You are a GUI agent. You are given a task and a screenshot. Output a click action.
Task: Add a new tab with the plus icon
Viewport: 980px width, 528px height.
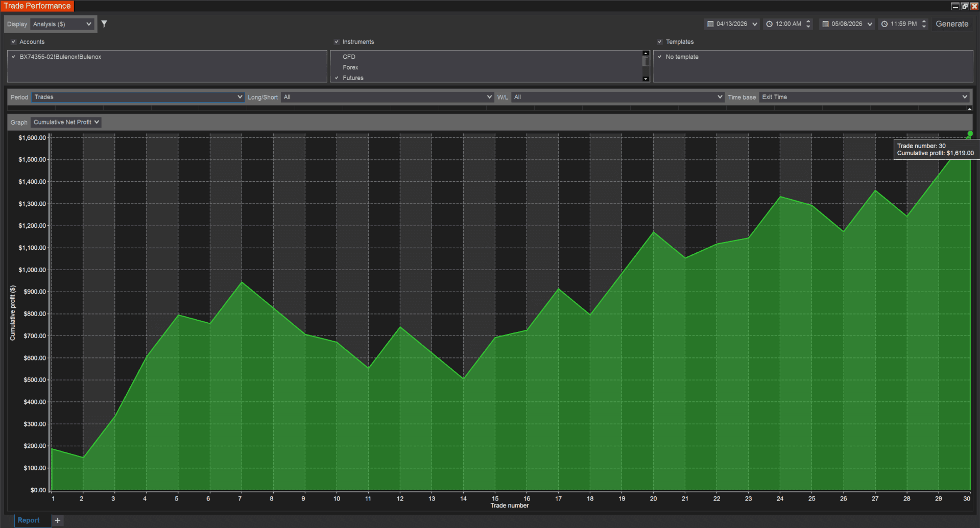point(58,520)
